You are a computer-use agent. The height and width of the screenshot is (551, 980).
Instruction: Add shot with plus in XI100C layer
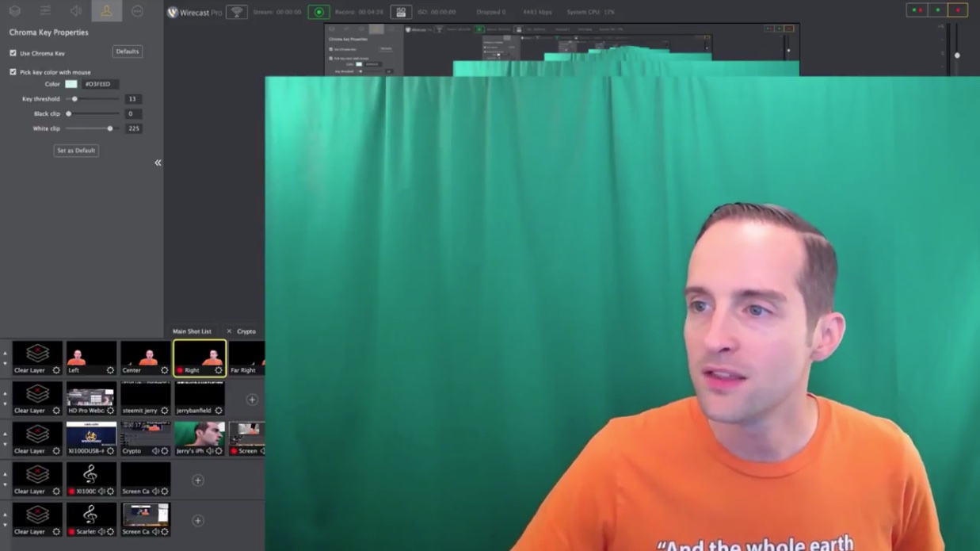(198, 480)
